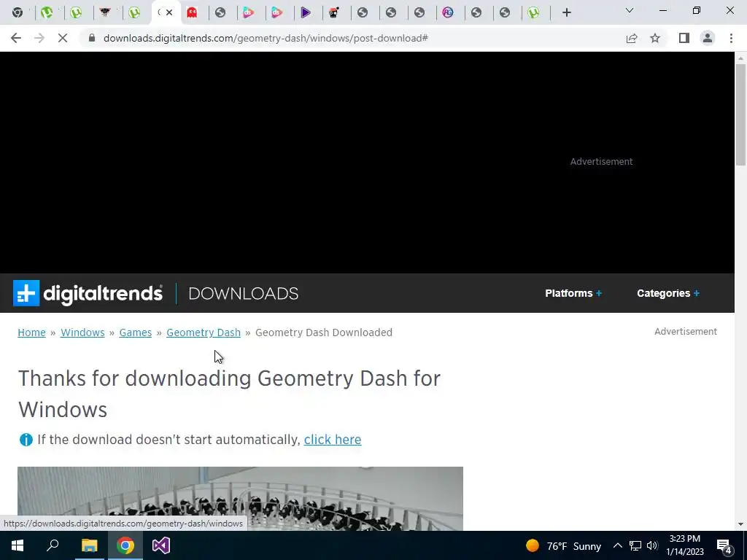Open the cows video thumbnail
747x560 pixels.
point(240,499)
